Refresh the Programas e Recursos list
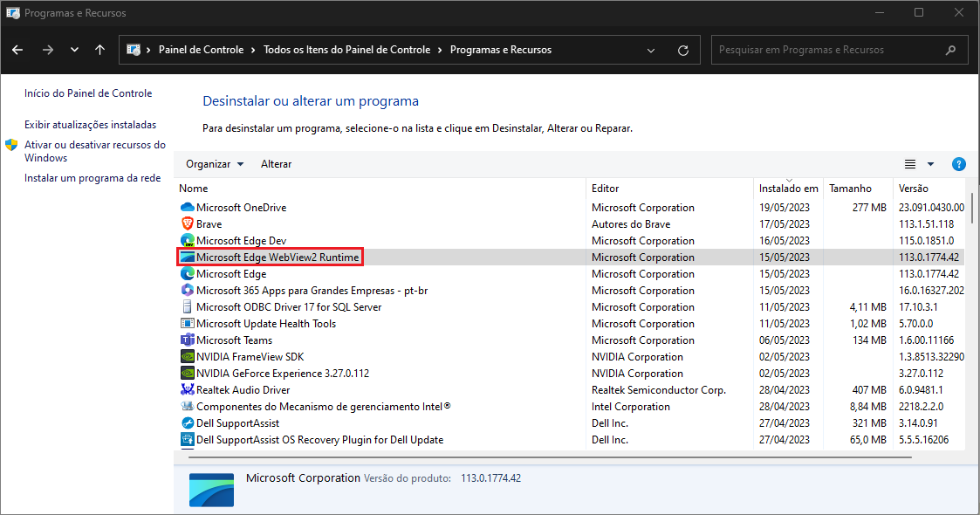Viewport: 980px width, 515px height. click(683, 50)
